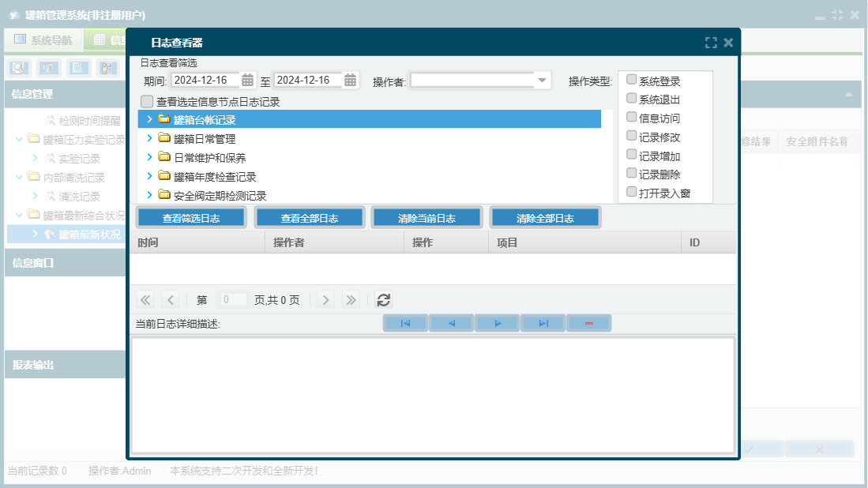Check the 记录增加 operation type
868x488 pixels.
(x=632, y=154)
